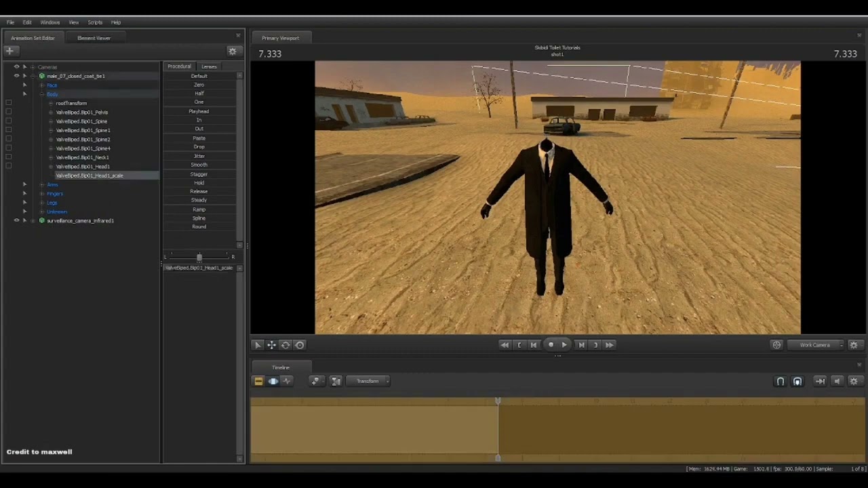Image resolution: width=868 pixels, height=488 pixels.
Task: Open timeline settings gear
Action: coord(854,382)
